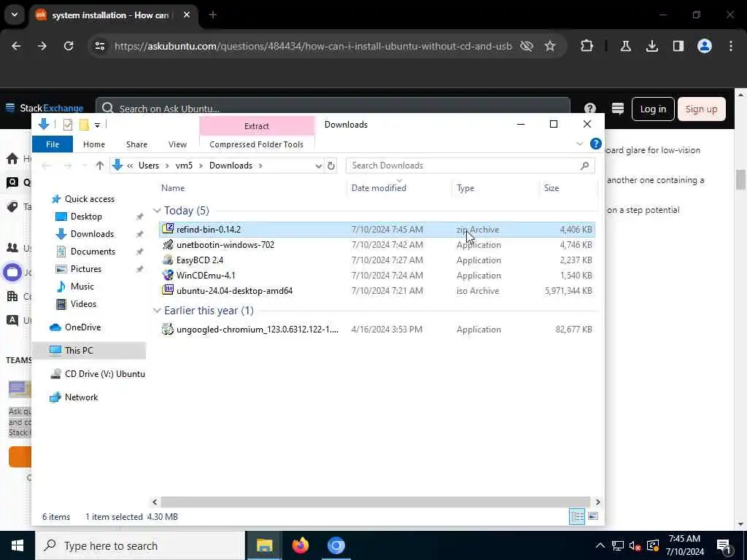Select the ubuntu-24.04-desktop-amd64 iso icon

point(168,290)
